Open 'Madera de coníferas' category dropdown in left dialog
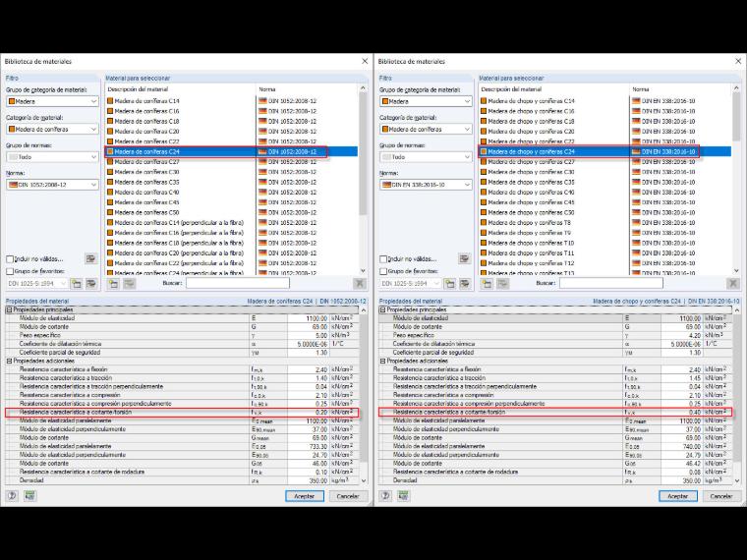The image size is (747, 560). 52,129
